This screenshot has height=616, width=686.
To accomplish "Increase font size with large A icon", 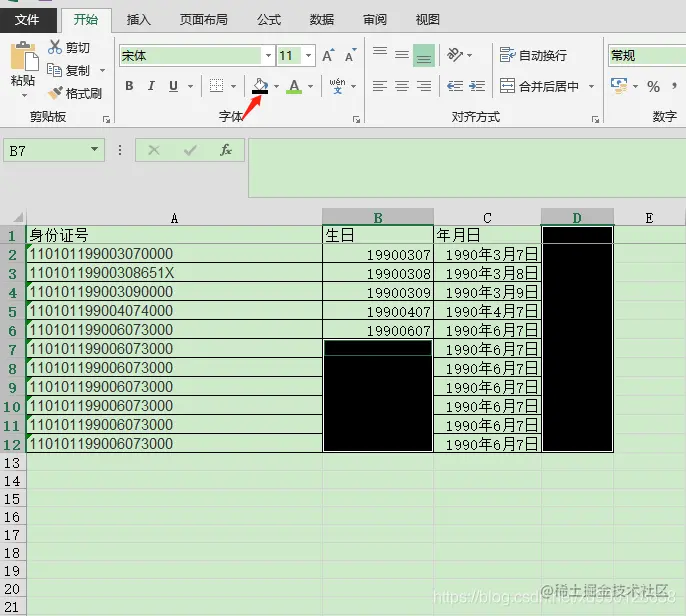I will tap(328, 56).
